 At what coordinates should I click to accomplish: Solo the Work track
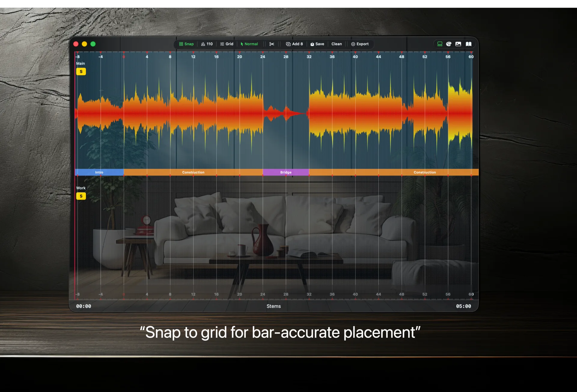pos(81,196)
